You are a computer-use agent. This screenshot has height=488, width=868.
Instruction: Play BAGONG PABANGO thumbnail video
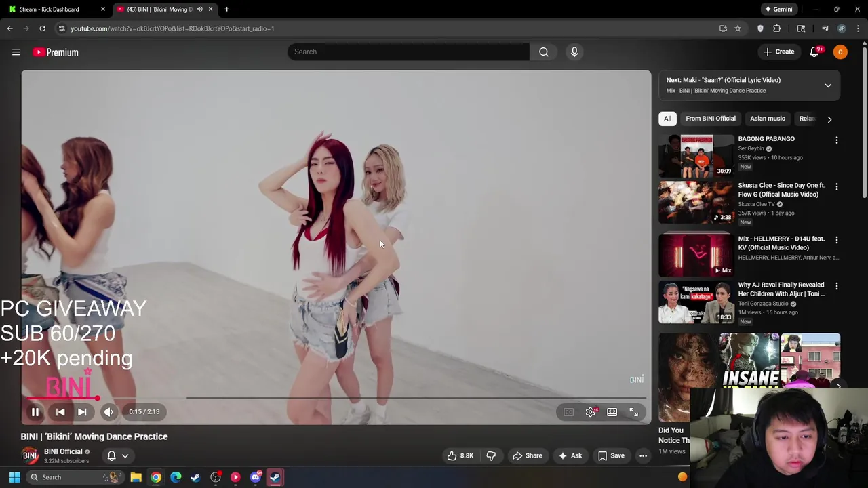[x=696, y=155]
